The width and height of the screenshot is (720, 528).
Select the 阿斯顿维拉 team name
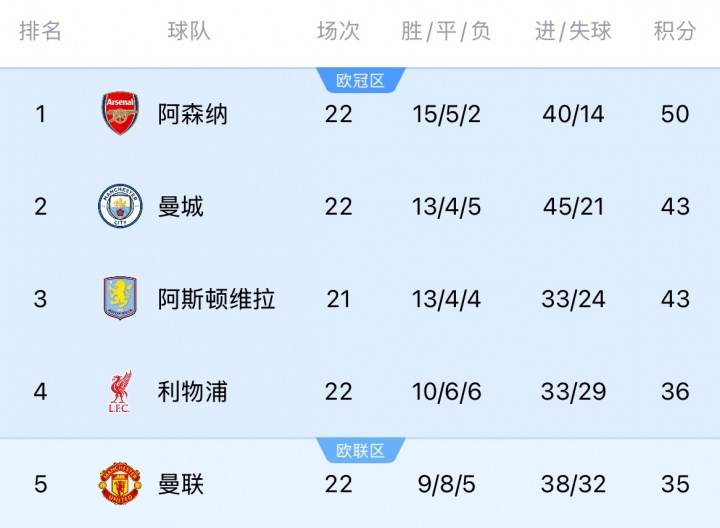217,299
